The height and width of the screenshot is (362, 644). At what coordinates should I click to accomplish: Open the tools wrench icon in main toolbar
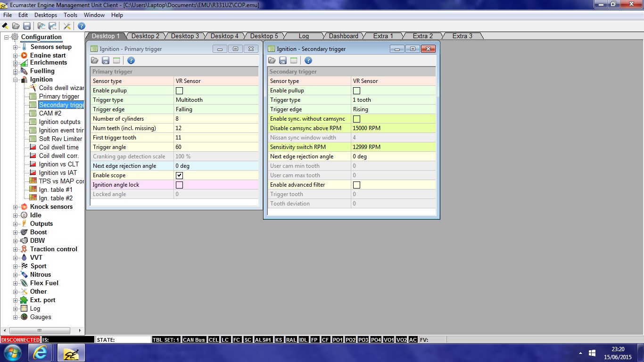click(67, 26)
